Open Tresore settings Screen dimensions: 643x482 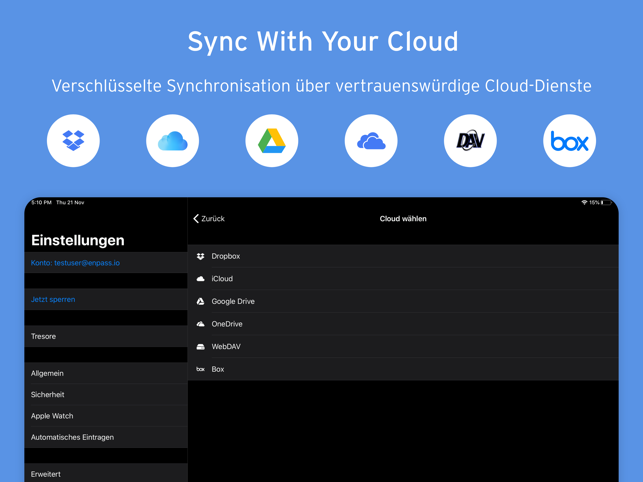[x=105, y=336]
